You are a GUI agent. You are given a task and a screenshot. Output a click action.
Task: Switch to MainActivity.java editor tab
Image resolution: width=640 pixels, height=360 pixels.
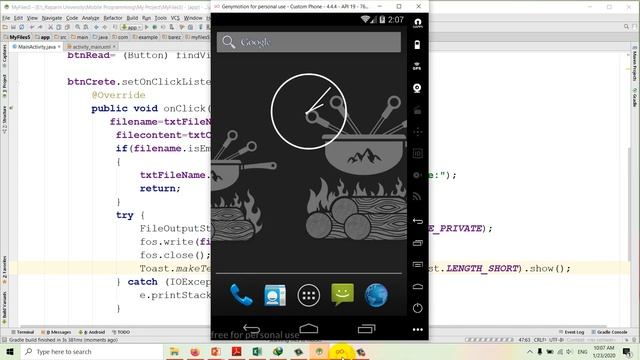(36, 47)
